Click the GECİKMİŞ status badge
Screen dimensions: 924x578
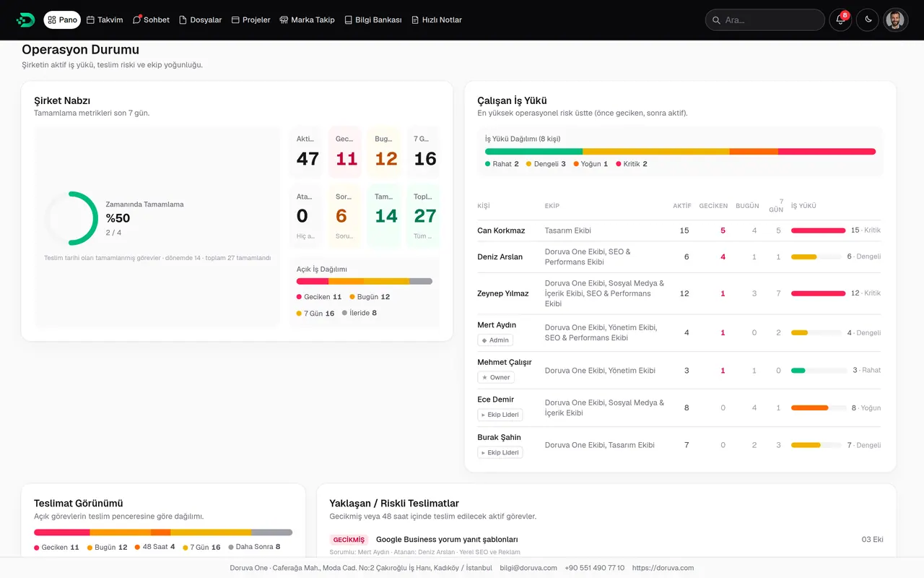[x=349, y=540]
